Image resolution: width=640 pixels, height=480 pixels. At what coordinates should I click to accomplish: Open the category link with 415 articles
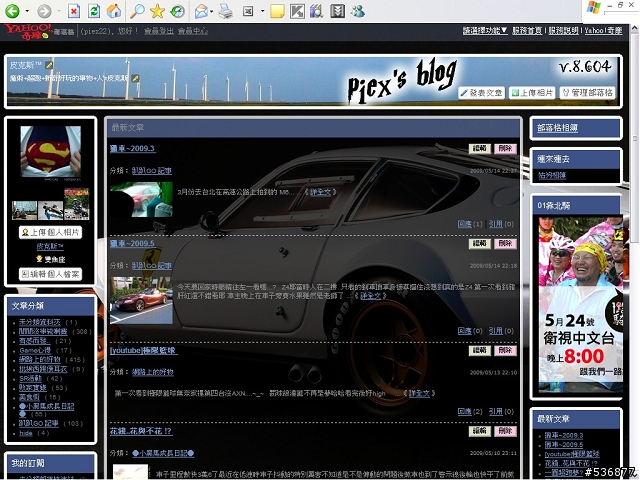[x=40, y=360]
